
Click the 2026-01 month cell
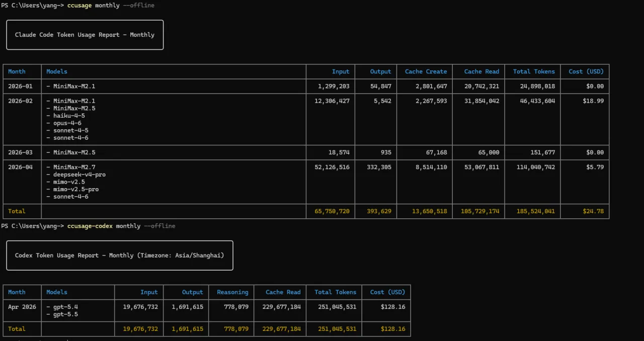[x=20, y=86]
